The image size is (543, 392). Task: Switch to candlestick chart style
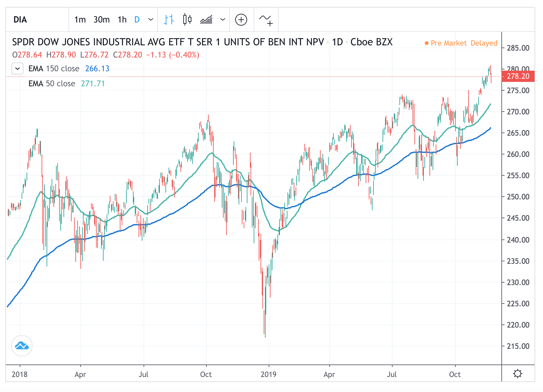[x=187, y=20]
